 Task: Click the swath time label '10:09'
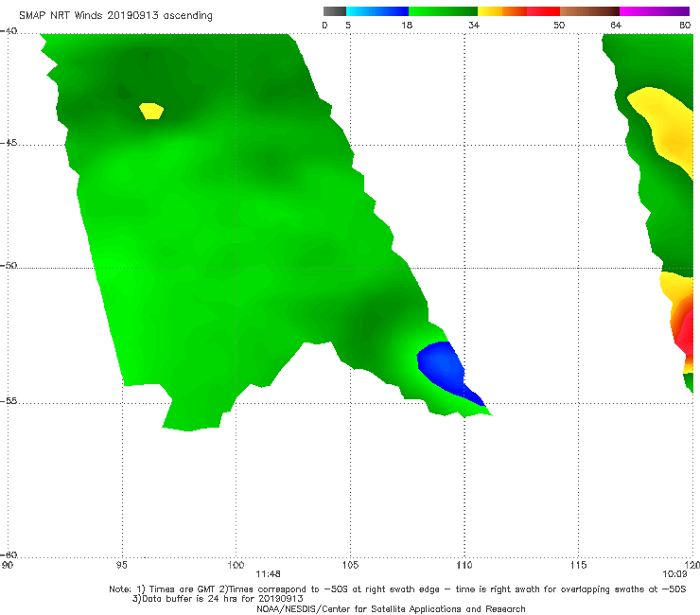tap(674, 574)
